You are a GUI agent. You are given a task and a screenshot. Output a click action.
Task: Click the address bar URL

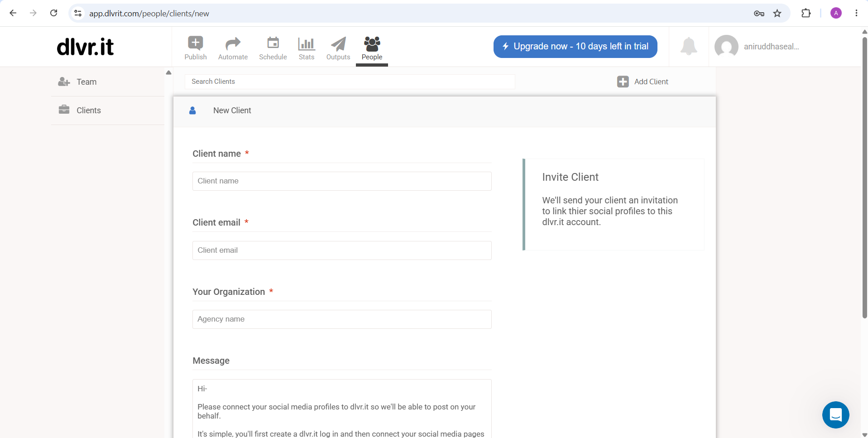[149, 14]
